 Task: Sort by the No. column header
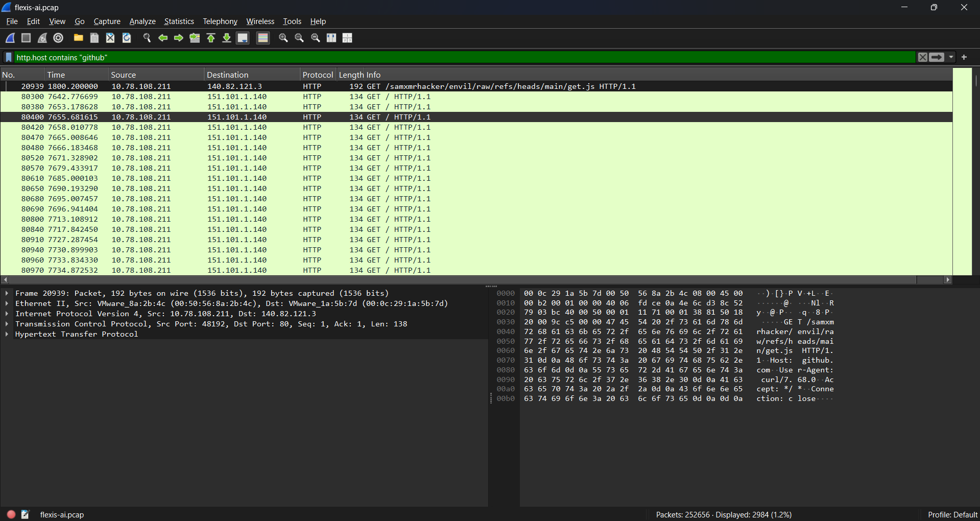[22, 75]
